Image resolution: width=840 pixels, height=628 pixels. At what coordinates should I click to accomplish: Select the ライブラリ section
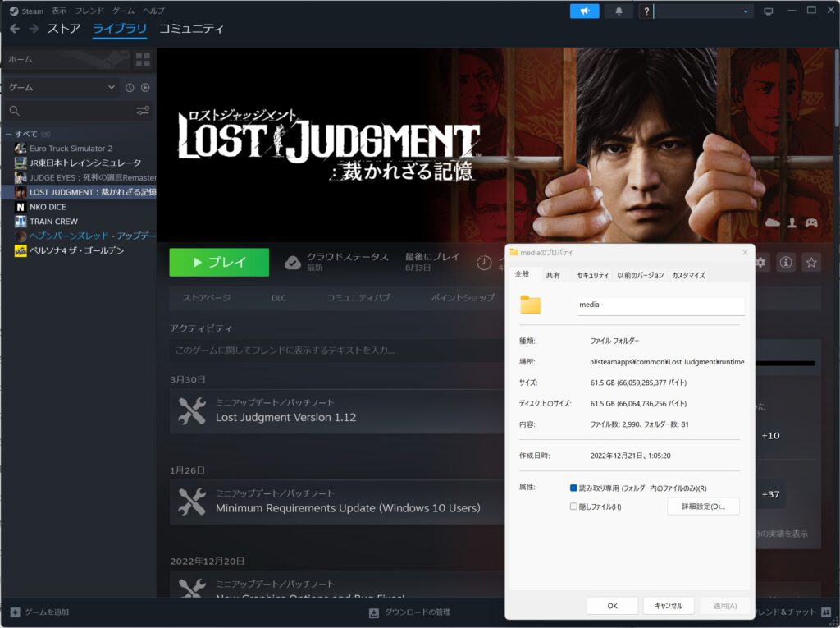120,29
